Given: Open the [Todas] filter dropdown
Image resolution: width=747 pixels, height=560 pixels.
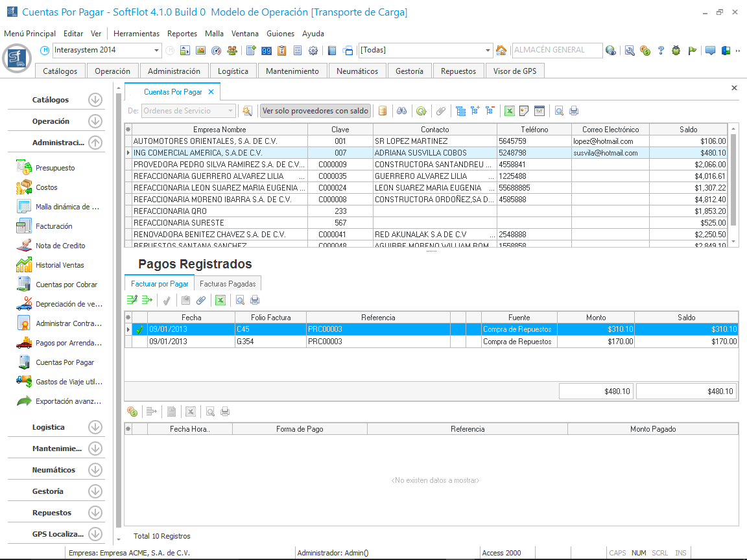Looking at the screenshot, I should coord(488,51).
